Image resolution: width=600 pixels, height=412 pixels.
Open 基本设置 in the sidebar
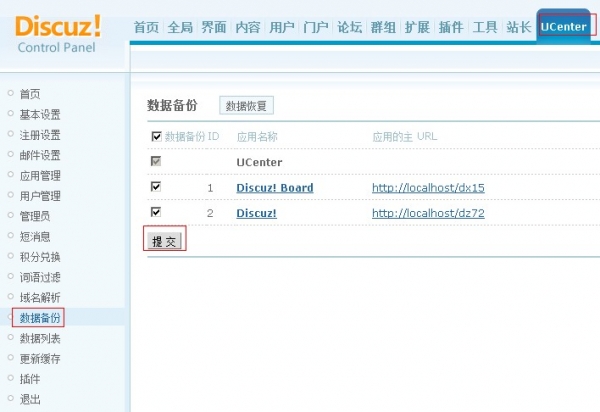(x=40, y=114)
